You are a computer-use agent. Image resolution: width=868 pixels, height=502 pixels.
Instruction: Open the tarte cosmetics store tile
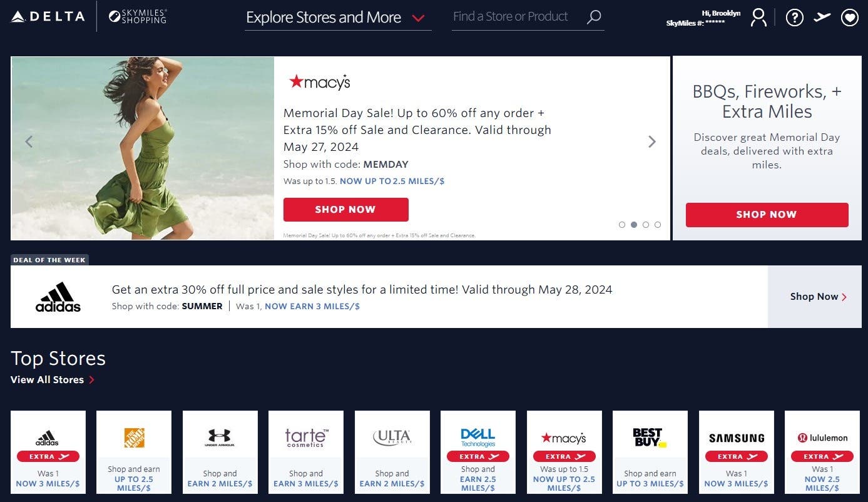[x=306, y=453]
